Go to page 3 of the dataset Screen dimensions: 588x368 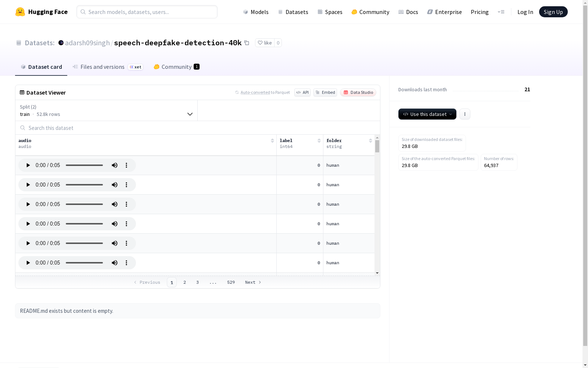(198, 282)
